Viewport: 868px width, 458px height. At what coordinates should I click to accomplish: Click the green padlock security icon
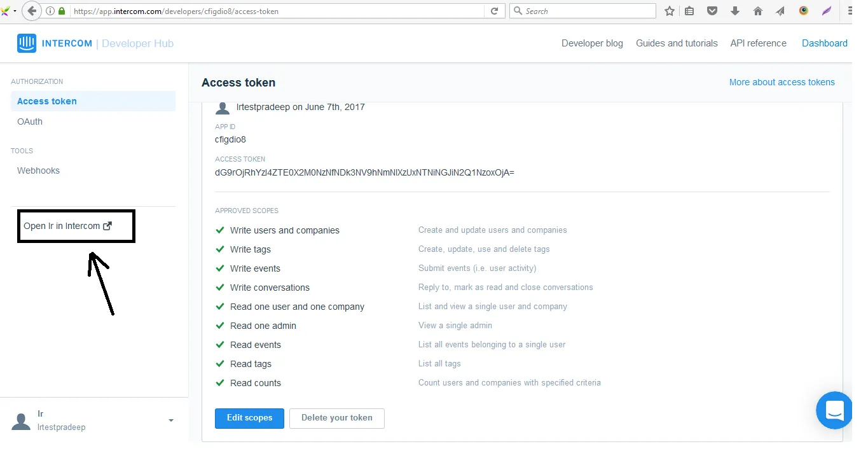62,11
